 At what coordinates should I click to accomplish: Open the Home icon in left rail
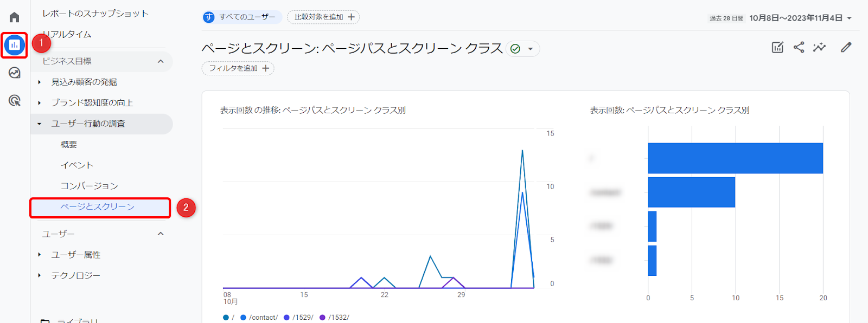tap(15, 17)
